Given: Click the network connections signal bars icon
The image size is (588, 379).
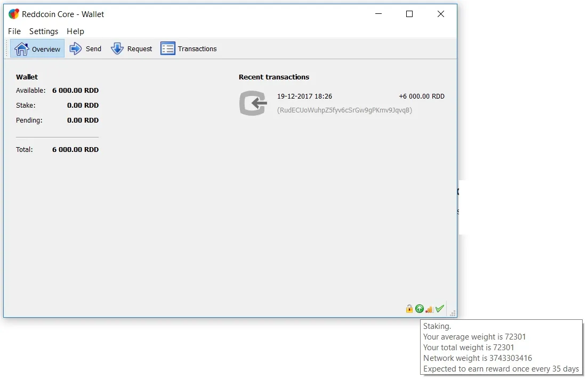Looking at the screenshot, I should 429,309.
